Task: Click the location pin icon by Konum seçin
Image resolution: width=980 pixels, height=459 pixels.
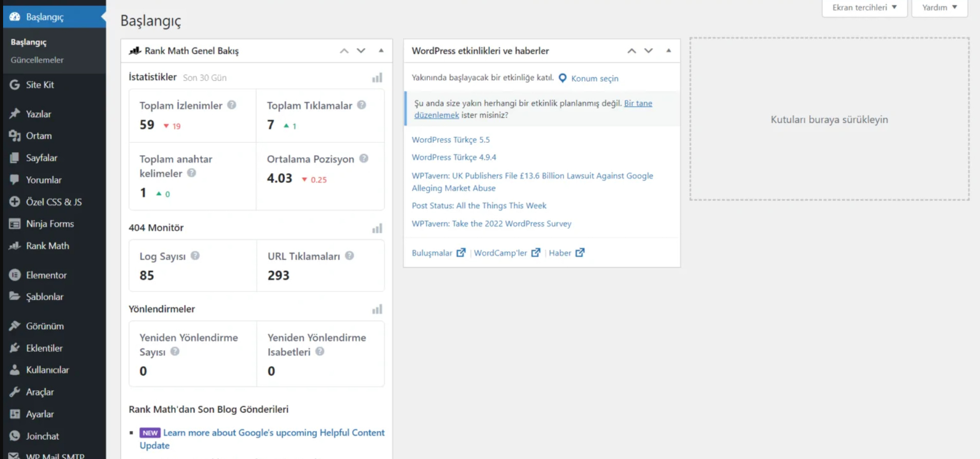Action: point(562,78)
